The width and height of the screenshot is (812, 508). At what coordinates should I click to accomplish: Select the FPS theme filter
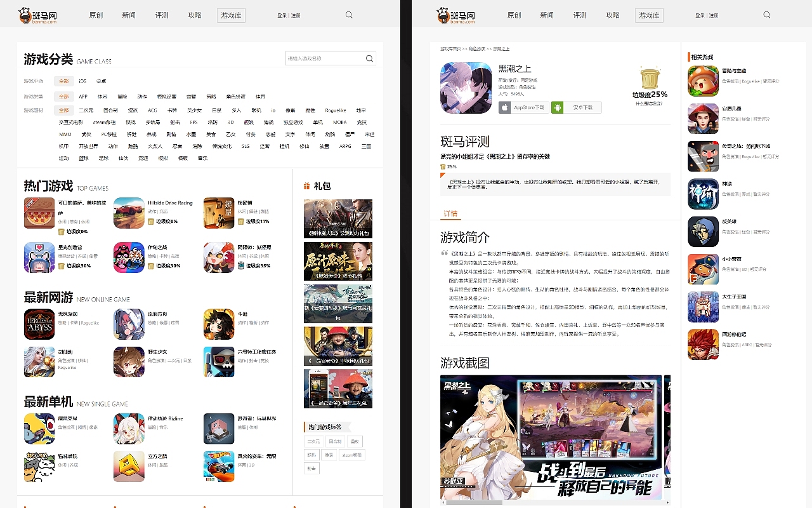tap(193, 122)
